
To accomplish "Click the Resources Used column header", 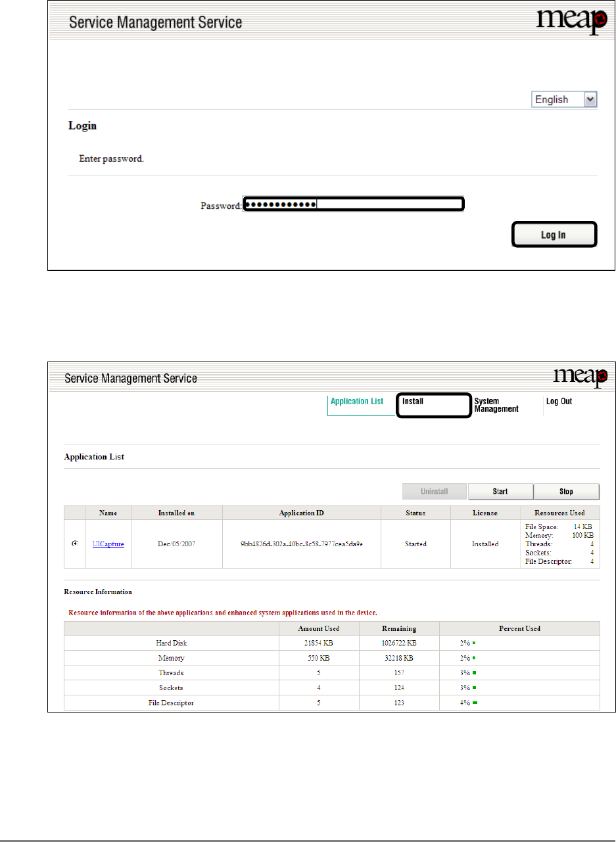I will pos(559,513).
